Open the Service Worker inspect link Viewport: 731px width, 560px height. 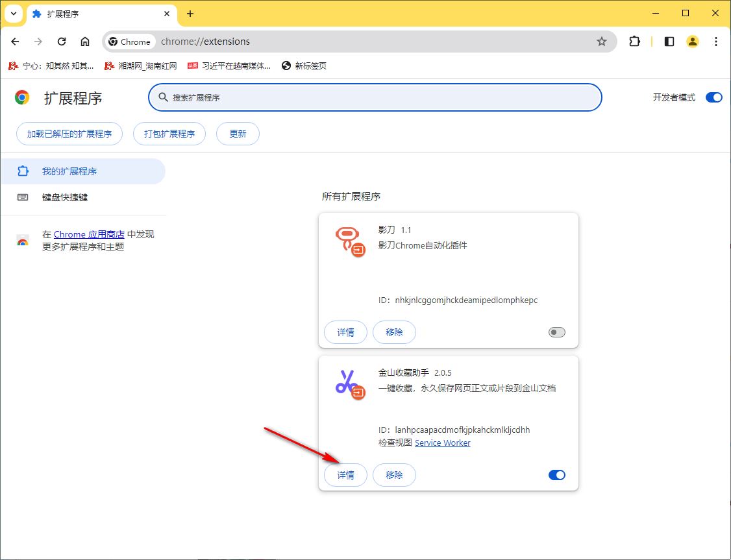[442, 443]
